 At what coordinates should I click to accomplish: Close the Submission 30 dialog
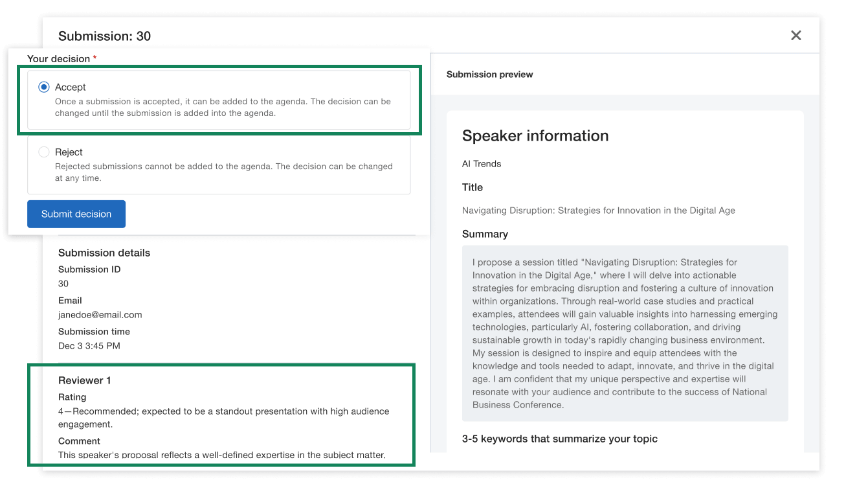pyautogui.click(x=796, y=36)
